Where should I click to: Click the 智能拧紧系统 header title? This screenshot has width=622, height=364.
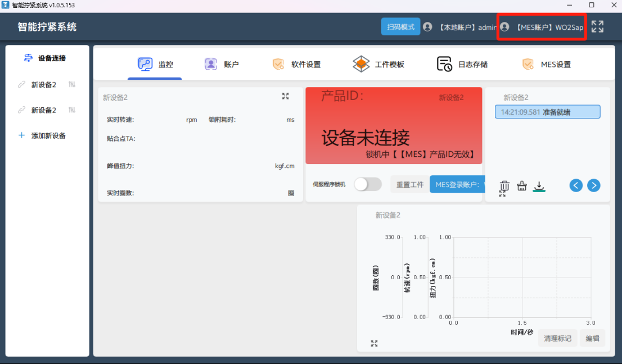point(47,26)
